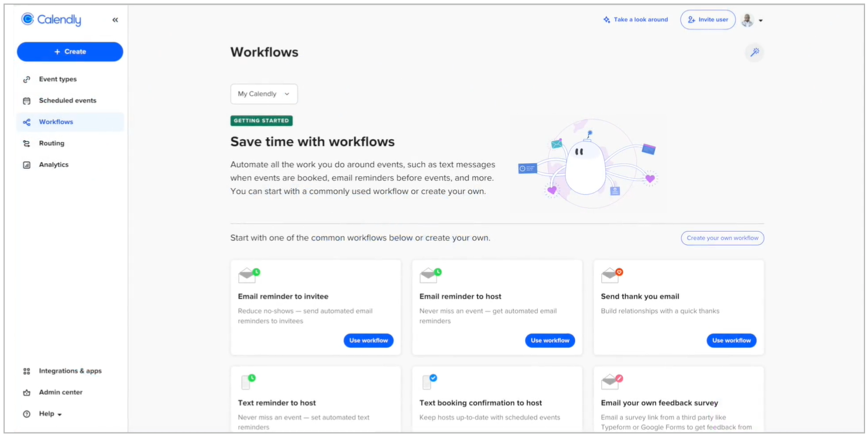This screenshot has height=437, width=868.
Task: Click the user profile avatar
Action: pos(747,20)
